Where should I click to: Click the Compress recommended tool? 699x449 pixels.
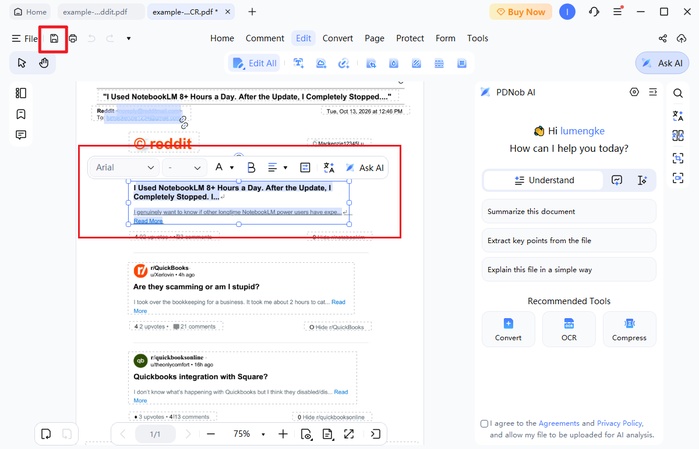point(629,329)
